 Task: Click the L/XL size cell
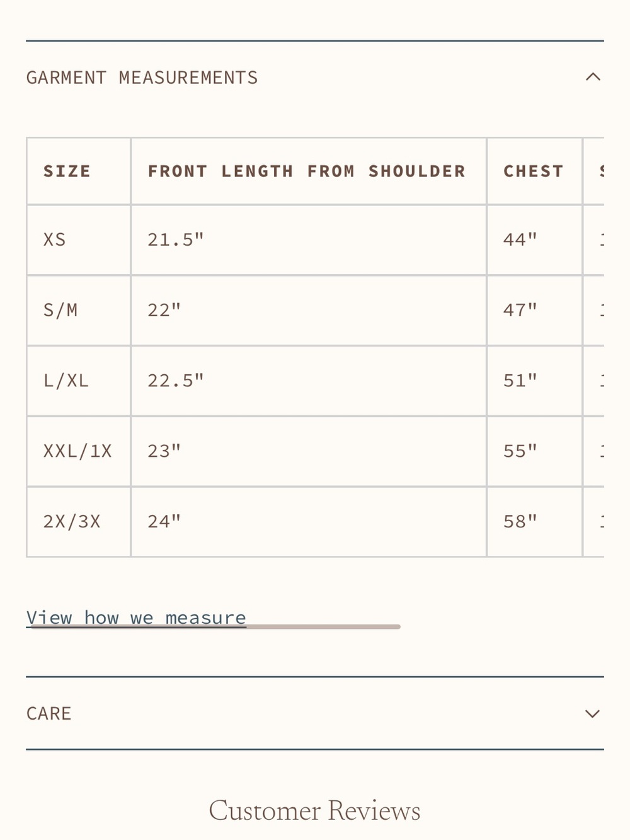(79, 381)
